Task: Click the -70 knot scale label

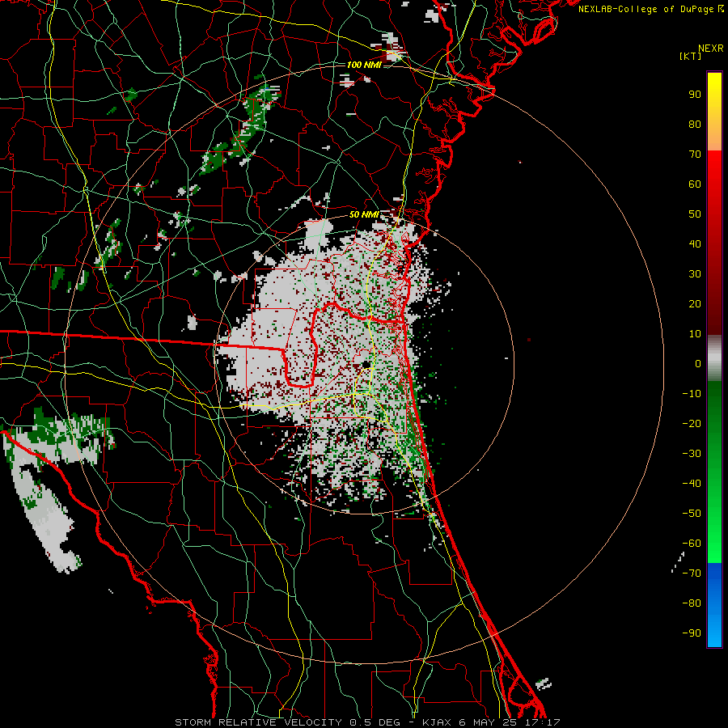Action: (x=692, y=574)
